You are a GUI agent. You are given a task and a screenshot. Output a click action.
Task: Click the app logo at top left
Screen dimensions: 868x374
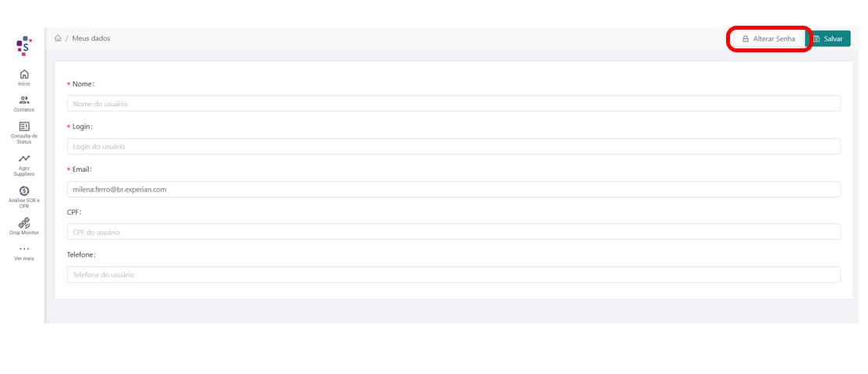[24, 46]
